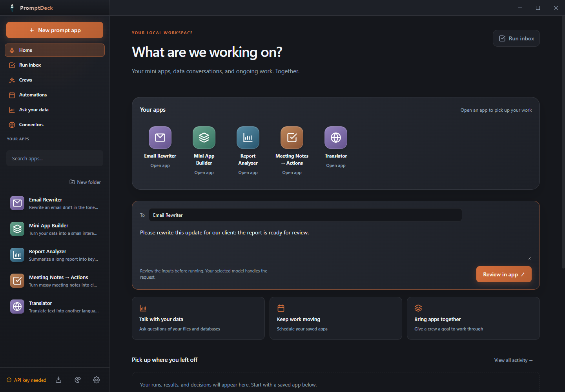Open settings gear icon
The height and width of the screenshot is (392, 565).
97,380
